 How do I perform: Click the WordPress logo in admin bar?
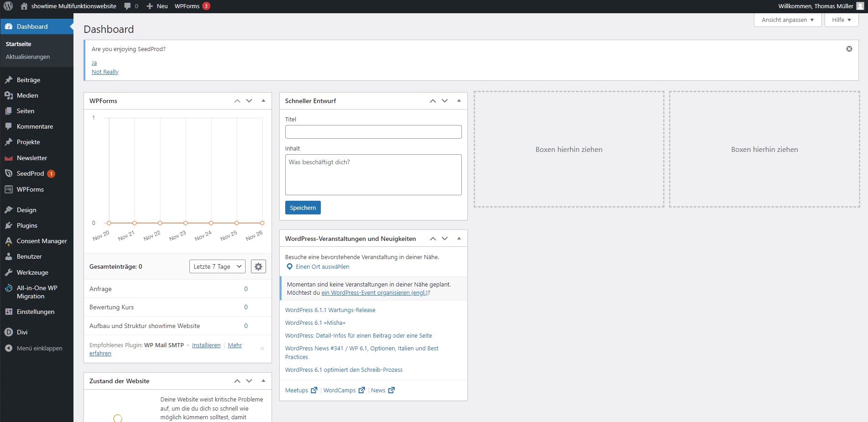pyautogui.click(x=8, y=6)
